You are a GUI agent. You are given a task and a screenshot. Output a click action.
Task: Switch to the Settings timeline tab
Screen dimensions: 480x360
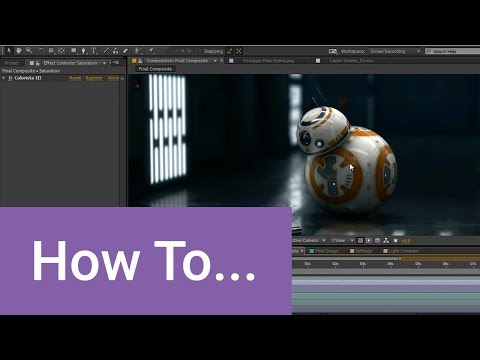tap(361, 251)
